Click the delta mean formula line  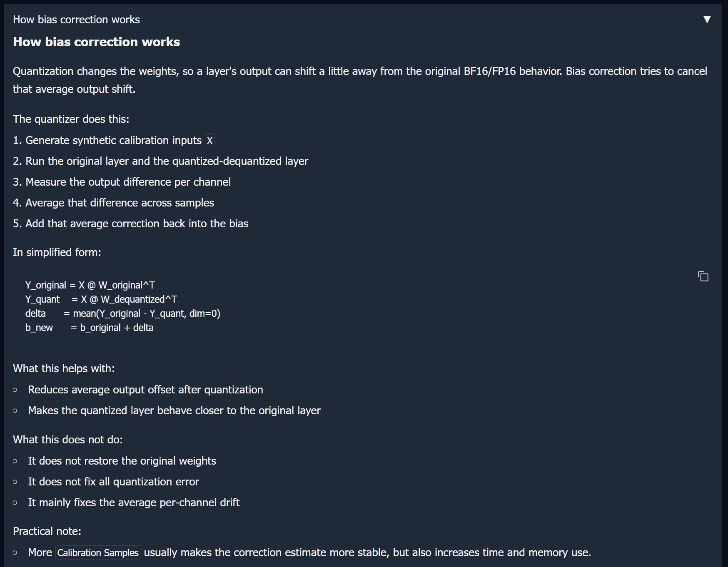click(x=123, y=313)
